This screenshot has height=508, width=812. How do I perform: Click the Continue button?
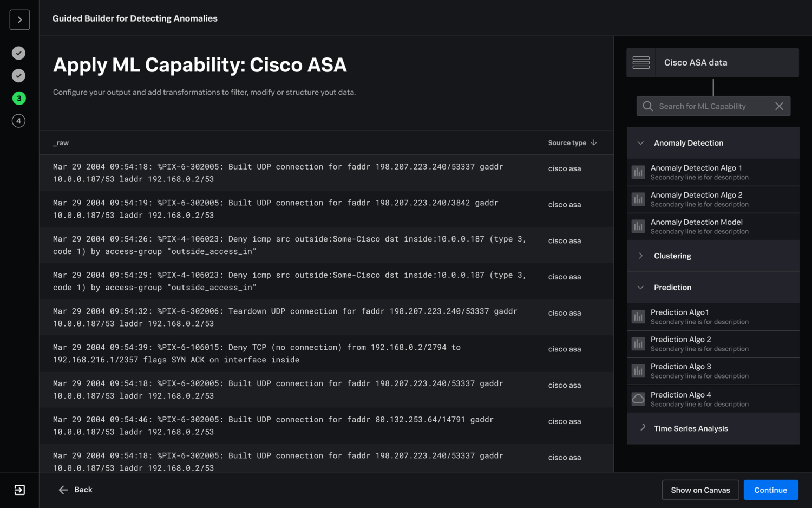[771, 490]
